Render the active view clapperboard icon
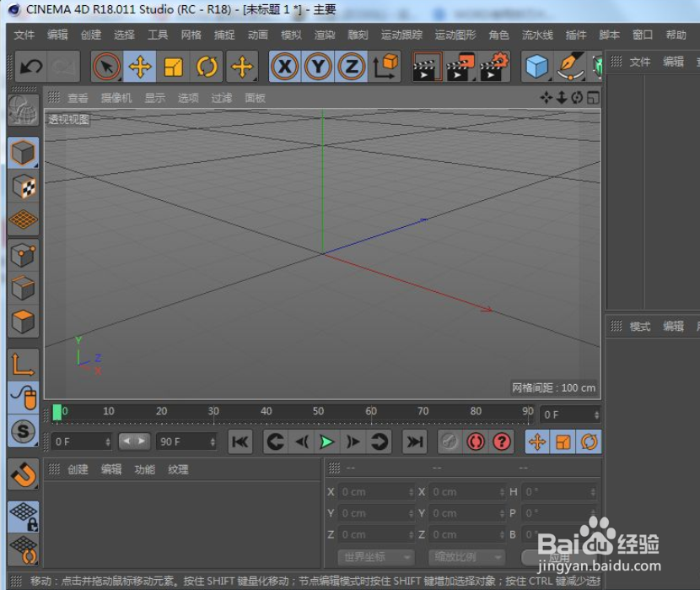This screenshot has height=590, width=700. tap(427, 67)
